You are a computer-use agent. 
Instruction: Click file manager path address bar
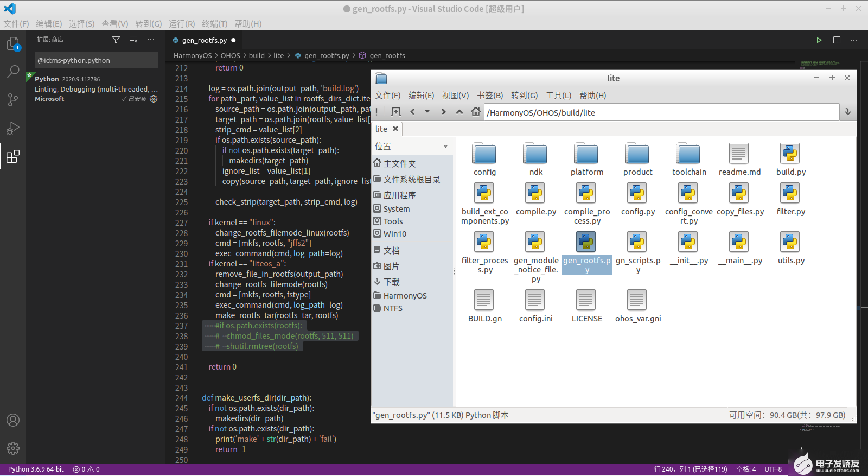662,112
